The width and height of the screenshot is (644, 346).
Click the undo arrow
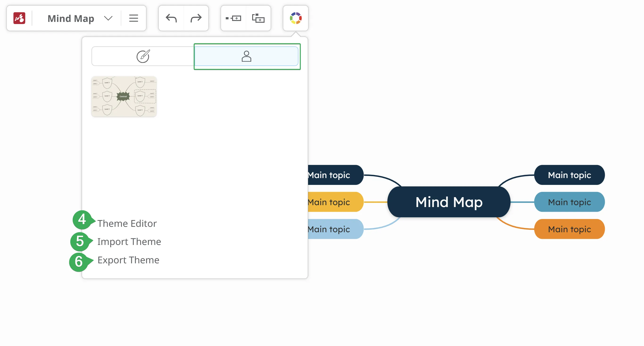click(x=171, y=18)
